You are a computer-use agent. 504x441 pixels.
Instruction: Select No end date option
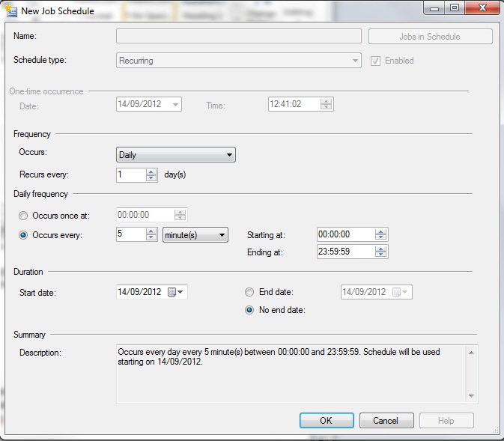pos(250,311)
